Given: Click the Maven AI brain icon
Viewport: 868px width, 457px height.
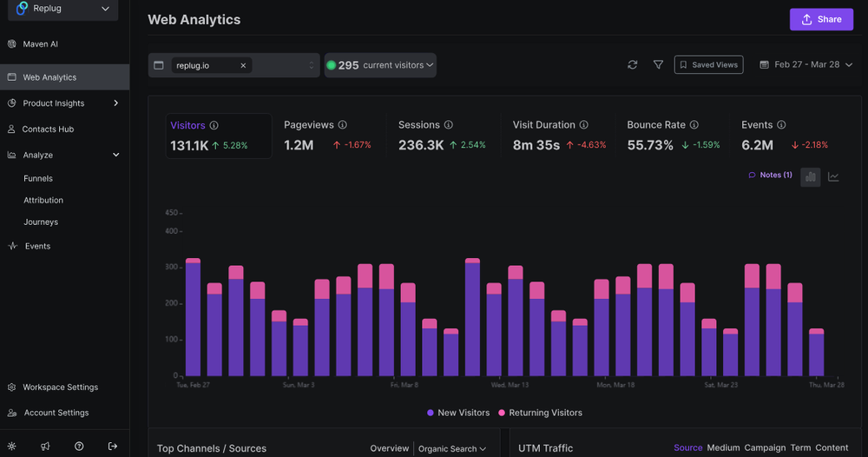Looking at the screenshot, I should click(11, 43).
